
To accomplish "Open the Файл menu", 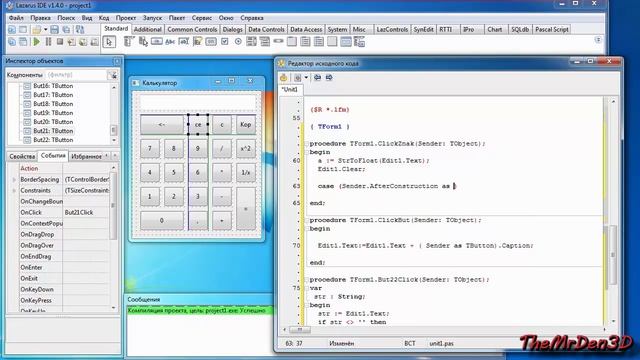I will click(16, 18).
